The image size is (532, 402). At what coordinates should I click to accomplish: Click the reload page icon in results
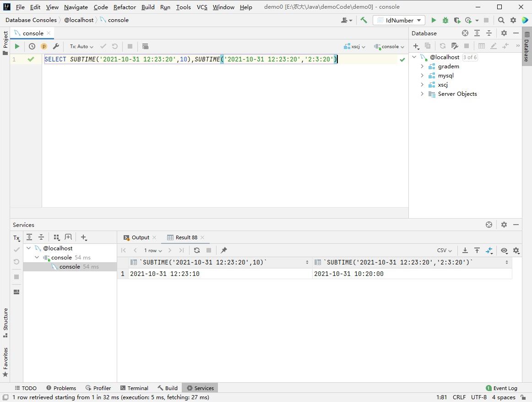point(197,250)
